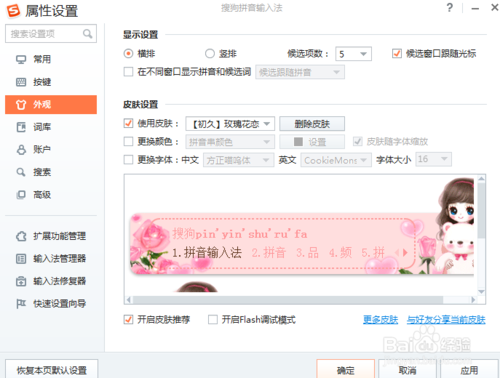
Task: Select 横排 horizontal layout radio
Action: coord(128,53)
